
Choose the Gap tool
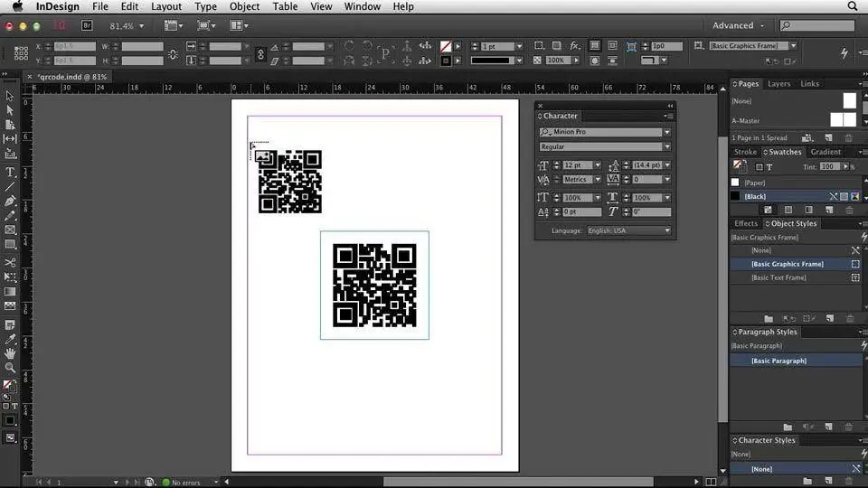point(9,139)
